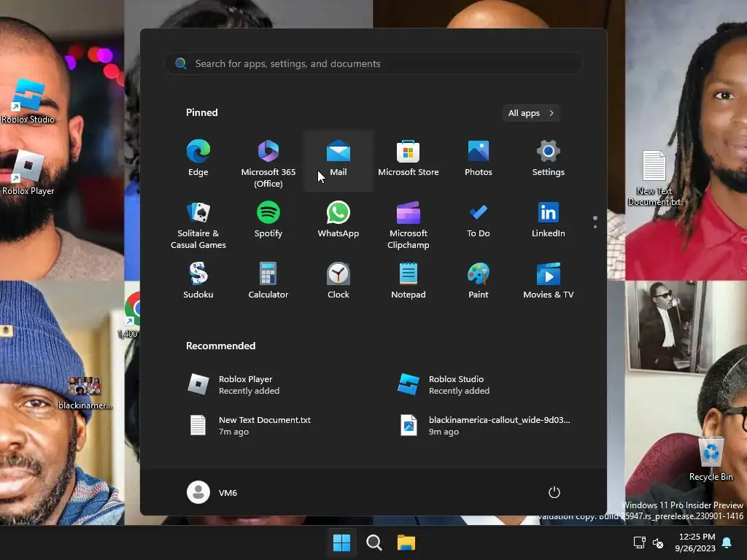747x560 pixels.
Task: Open VM6 user account menu
Action: coord(212,492)
